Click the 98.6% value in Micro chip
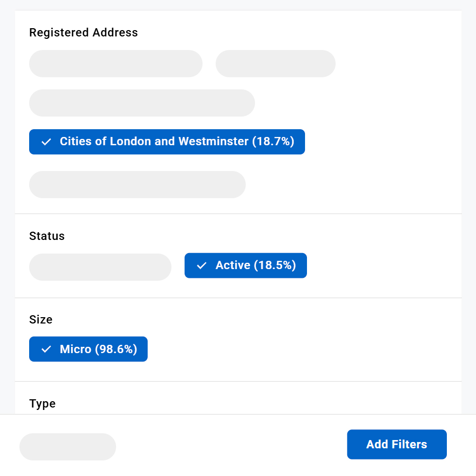Image resolution: width=476 pixels, height=476 pixels. 116,349
